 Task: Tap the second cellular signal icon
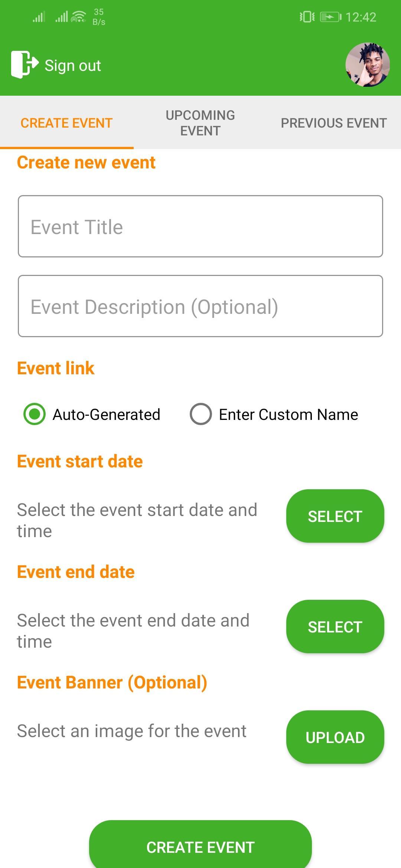coord(62,17)
